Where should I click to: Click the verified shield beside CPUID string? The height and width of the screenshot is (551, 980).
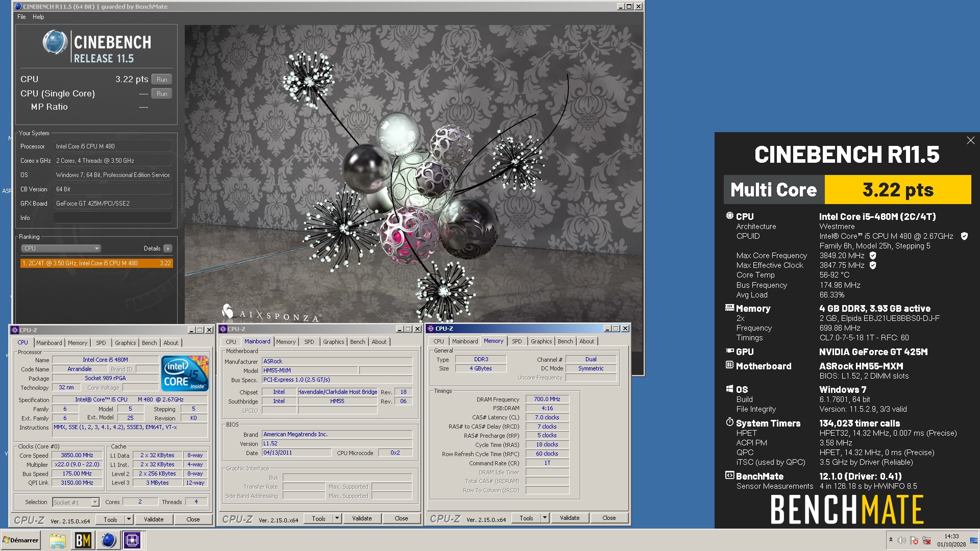tap(964, 236)
